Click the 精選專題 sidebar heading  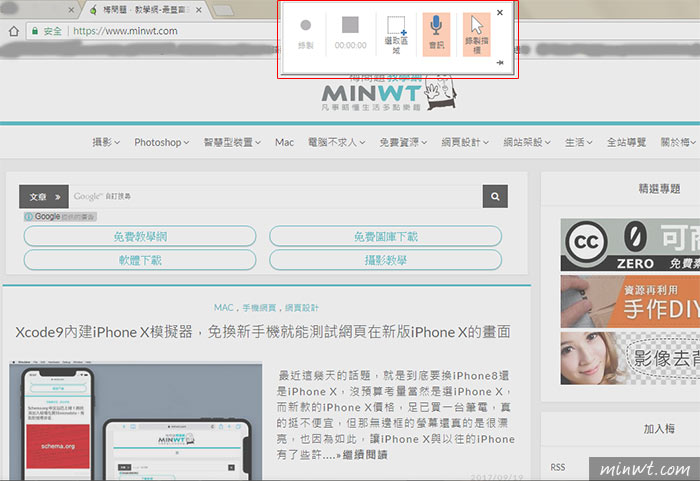point(659,189)
